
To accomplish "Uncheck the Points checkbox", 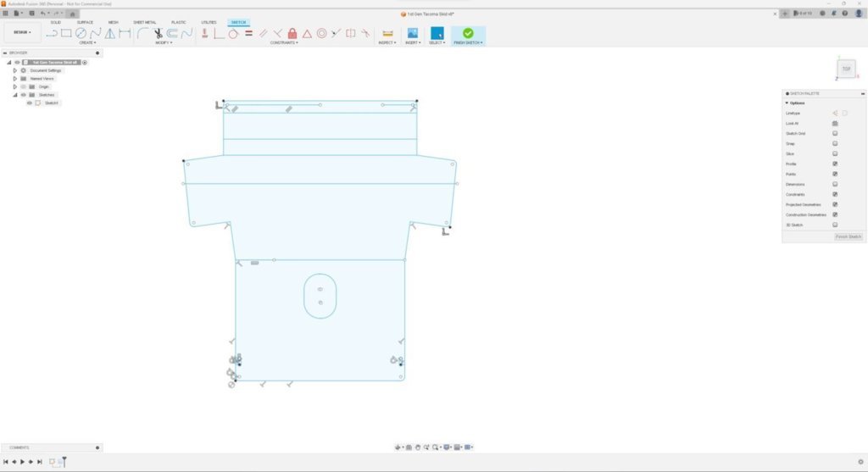I will pos(835,174).
